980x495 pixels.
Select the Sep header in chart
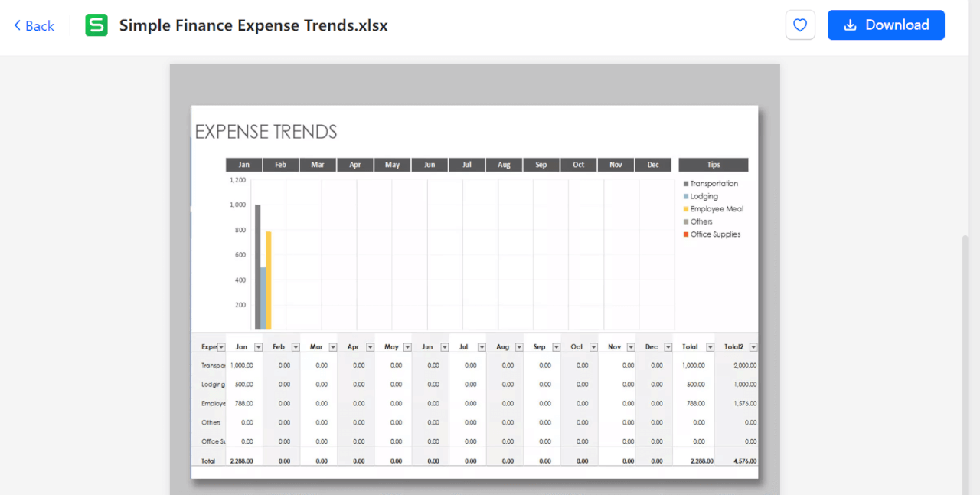pos(541,165)
